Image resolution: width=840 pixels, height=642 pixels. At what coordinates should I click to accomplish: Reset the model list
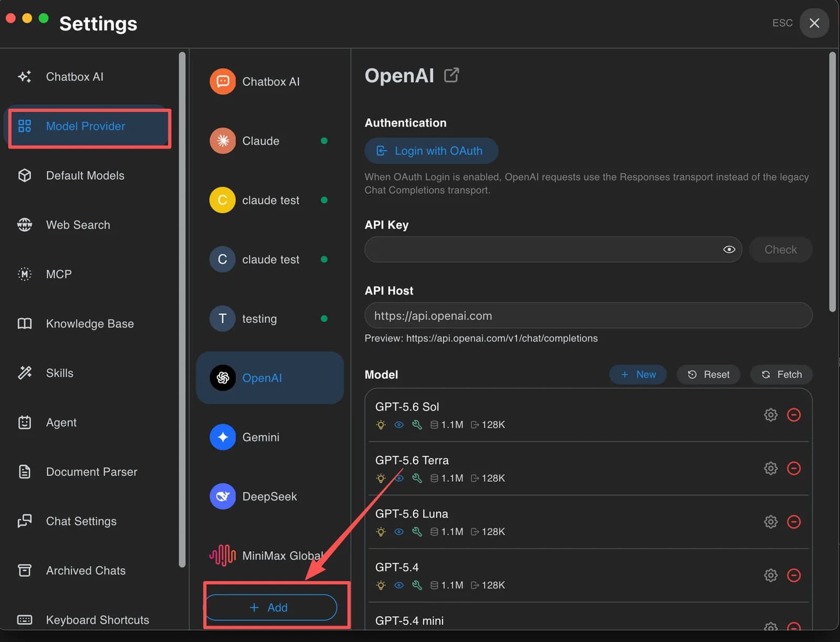(708, 375)
